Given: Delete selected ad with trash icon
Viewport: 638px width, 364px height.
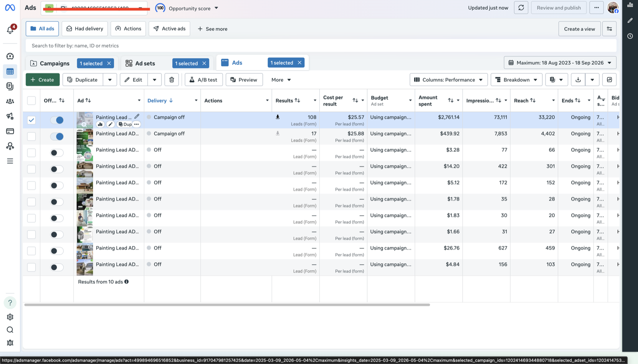Looking at the screenshot, I should [171, 80].
